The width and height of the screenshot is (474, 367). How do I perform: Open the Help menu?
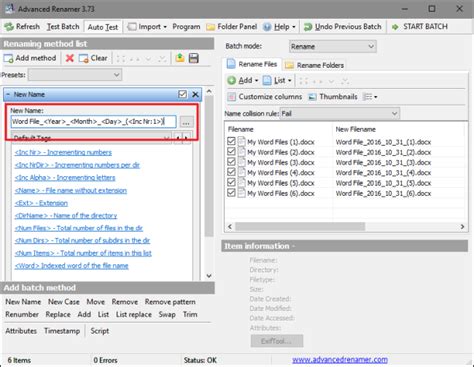click(279, 27)
